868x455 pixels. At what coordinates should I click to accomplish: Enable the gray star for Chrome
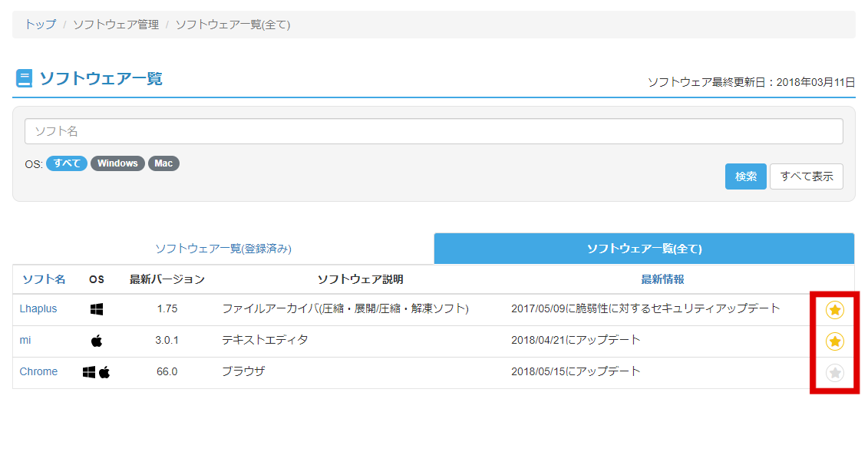click(x=834, y=373)
